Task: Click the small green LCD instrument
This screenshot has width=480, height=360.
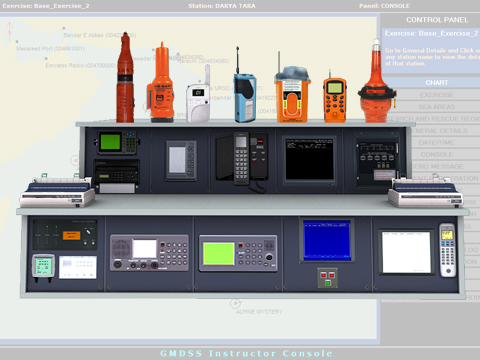Action: point(43,267)
